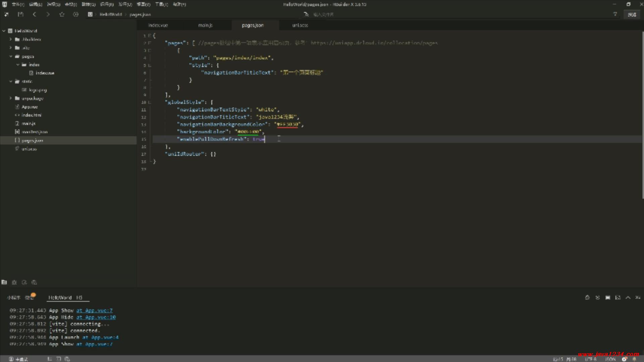Collapse the pages folder
This screenshot has height=362, width=644.
click(10, 56)
